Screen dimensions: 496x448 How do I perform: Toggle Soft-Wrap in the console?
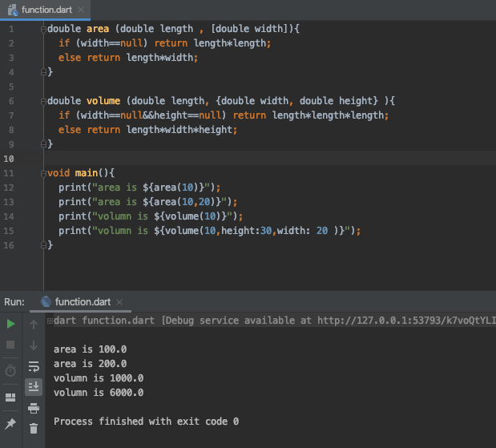34,366
